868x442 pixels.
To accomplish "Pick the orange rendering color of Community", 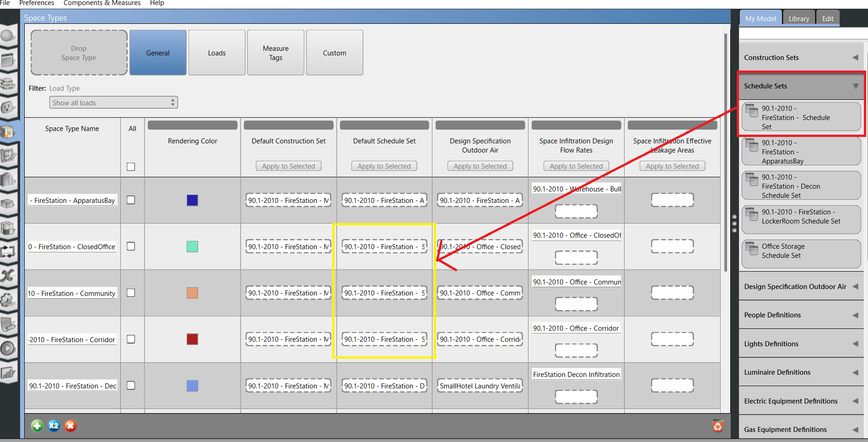I will (x=193, y=293).
